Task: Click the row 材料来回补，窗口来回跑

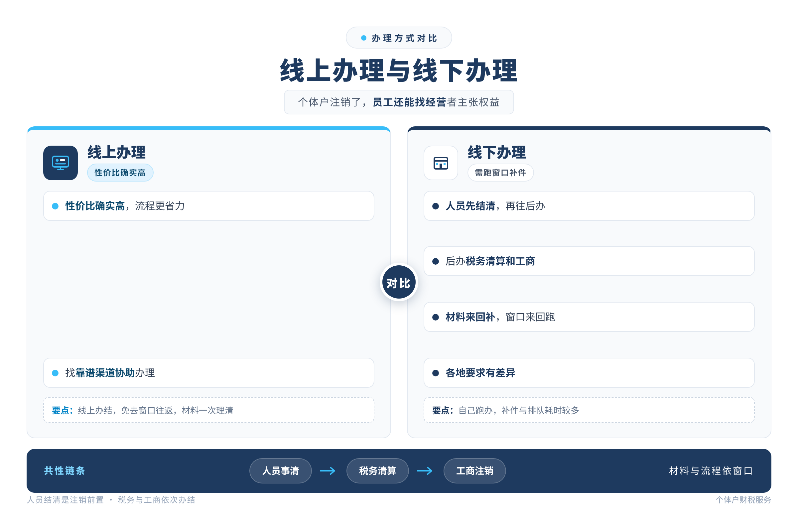Action: [x=589, y=317]
